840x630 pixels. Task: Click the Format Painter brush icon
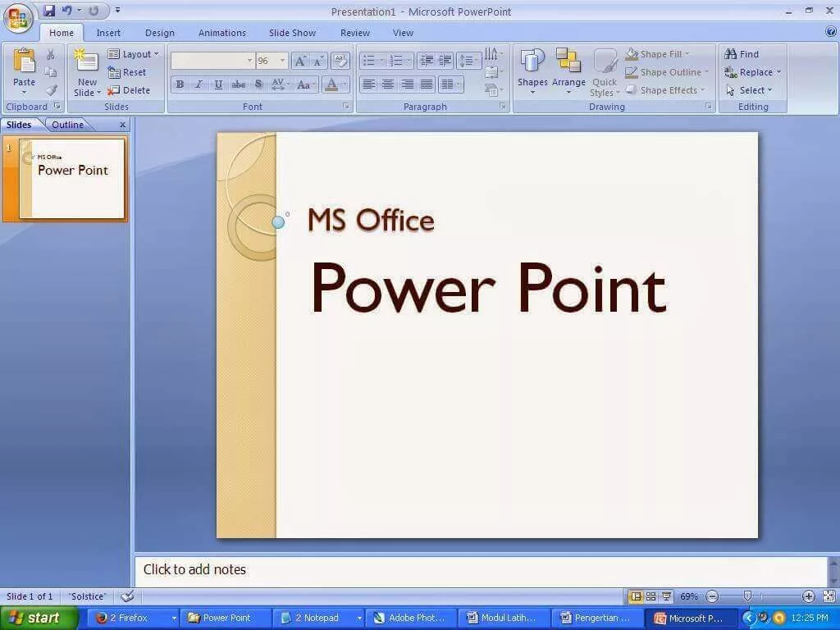[51, 90]
